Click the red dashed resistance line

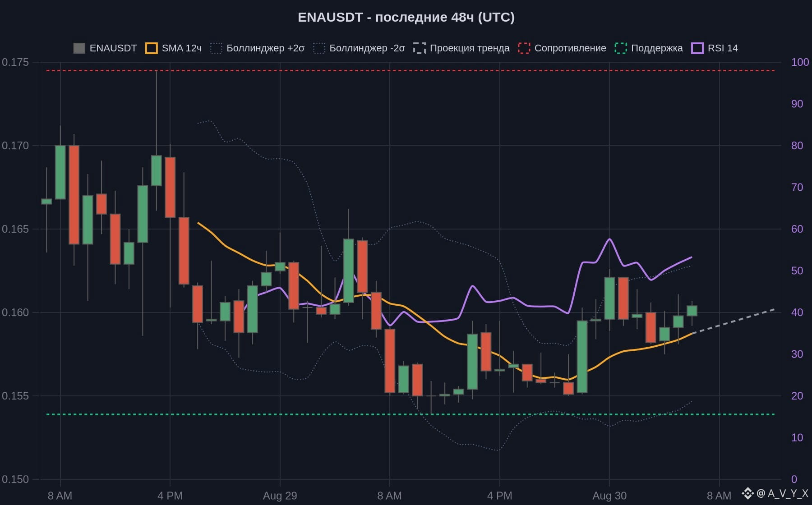(x=411, y=70)
